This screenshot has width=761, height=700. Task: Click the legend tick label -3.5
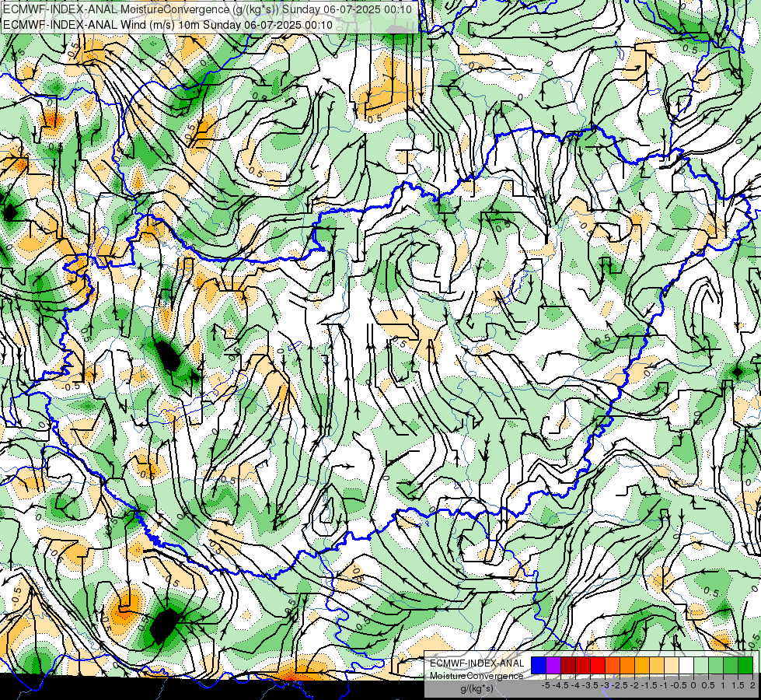pos(590,685)
